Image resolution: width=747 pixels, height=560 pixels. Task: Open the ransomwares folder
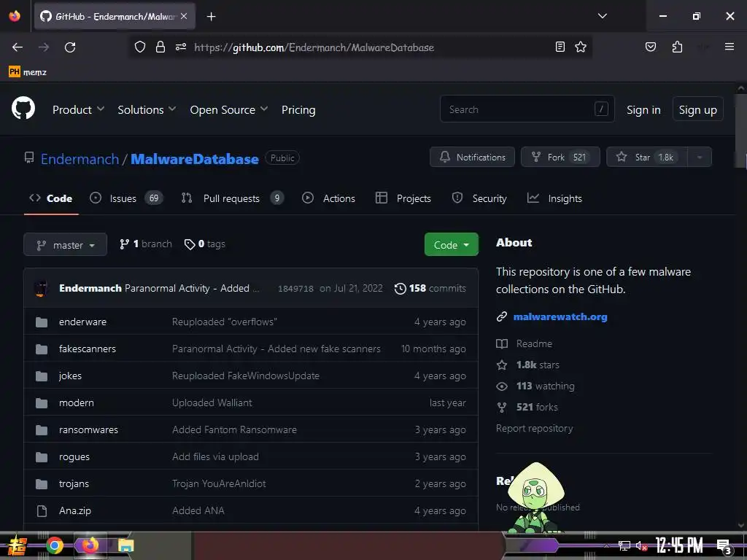tap(88, 430)
